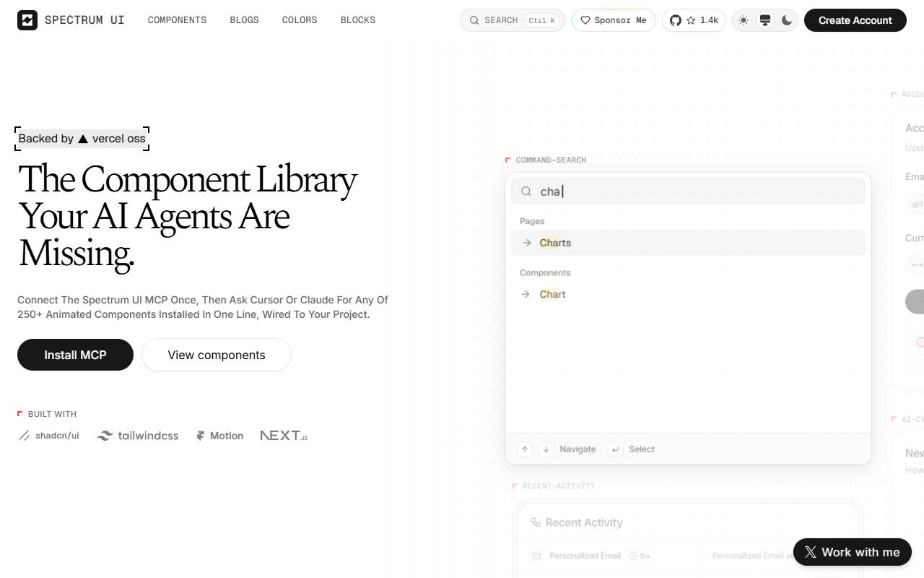Click the tailwindcss logo under Built With

138,436
